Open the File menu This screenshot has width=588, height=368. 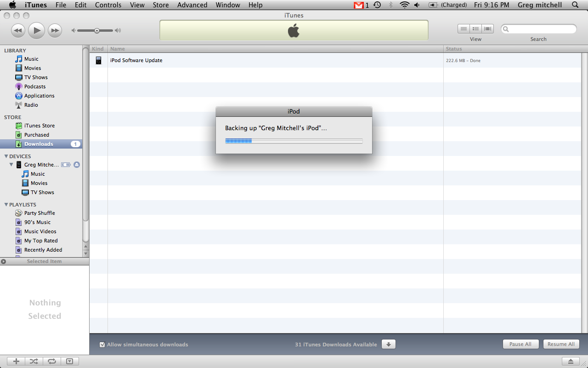click(61, 5)
